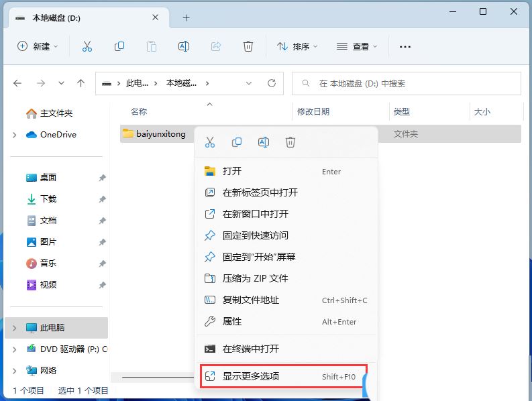This screenshot has height=401, width=532.
Task: Open 文档 in quick access
Action: tap(41, 221)
